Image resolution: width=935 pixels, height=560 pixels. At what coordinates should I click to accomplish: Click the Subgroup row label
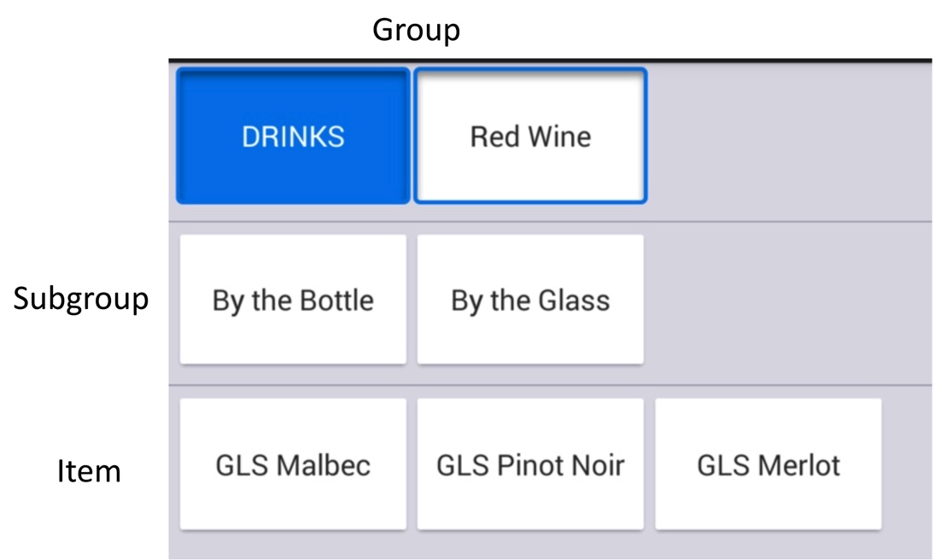(81, 299)
